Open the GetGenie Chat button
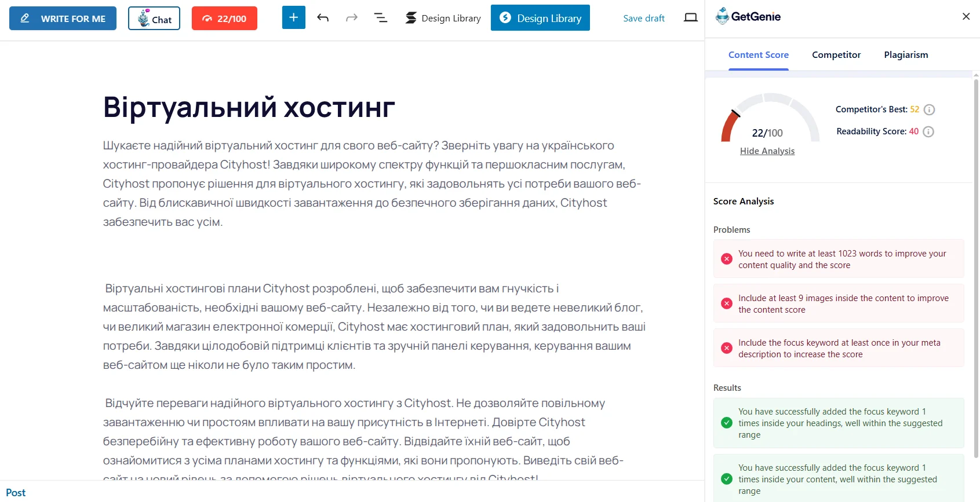The height and width of the screenshot is (502, 980). [x=154, y=19]
